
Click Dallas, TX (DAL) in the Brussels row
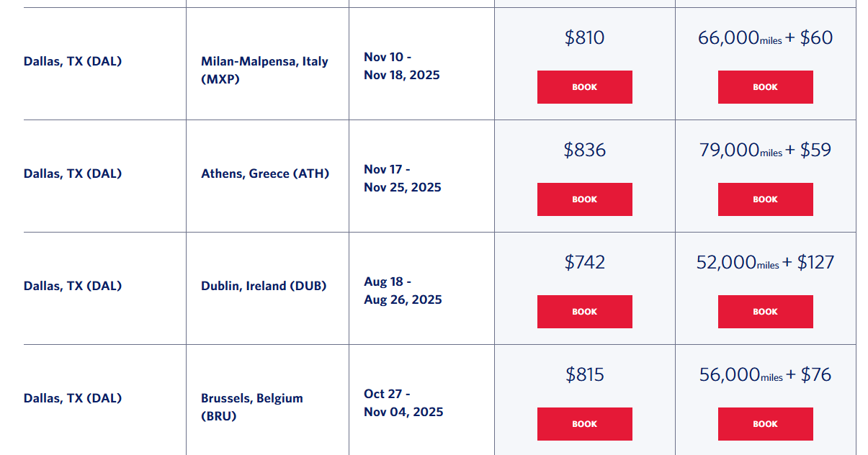72,397
